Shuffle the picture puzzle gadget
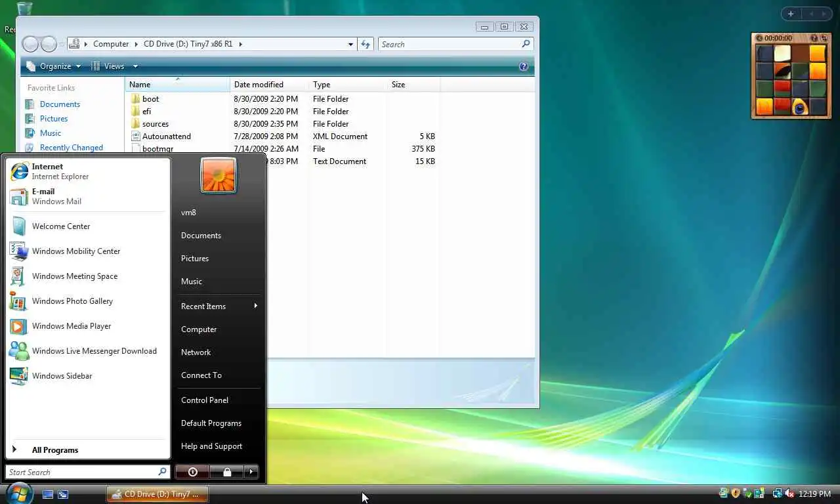840x504 pixels. (x=824, y=38)
